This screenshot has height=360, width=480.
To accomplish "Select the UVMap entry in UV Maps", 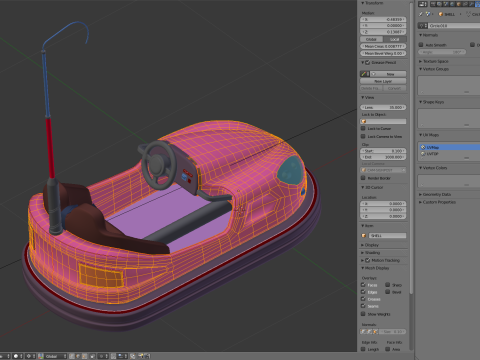I will pyautogui.click(x=449, y=147).
